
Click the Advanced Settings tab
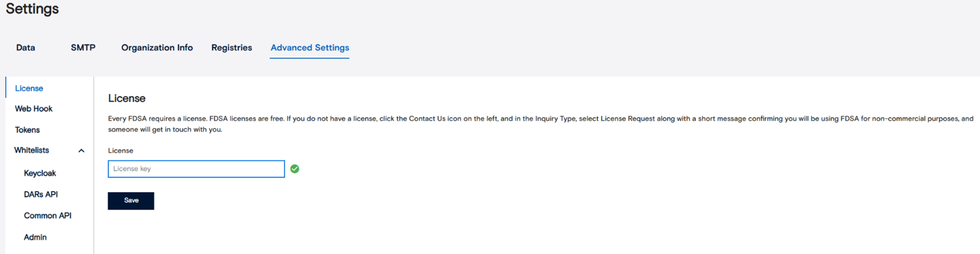pyautogui.click(x=310, y=48)
